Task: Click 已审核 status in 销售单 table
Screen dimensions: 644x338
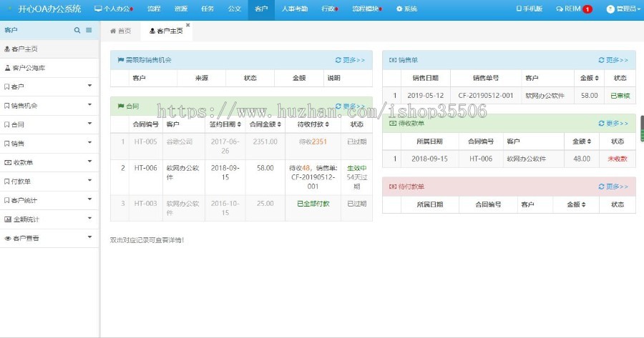Action: (x=620, y=96)
